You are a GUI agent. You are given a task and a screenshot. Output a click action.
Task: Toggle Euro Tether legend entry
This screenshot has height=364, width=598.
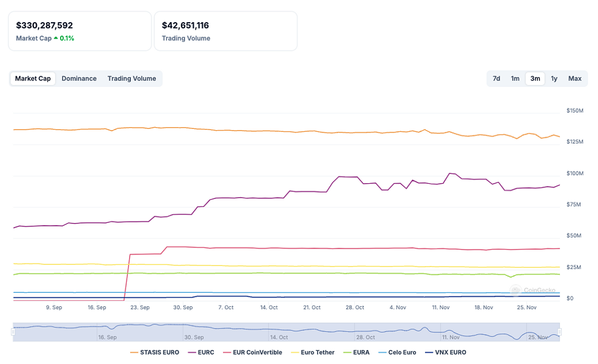(312, 352)
